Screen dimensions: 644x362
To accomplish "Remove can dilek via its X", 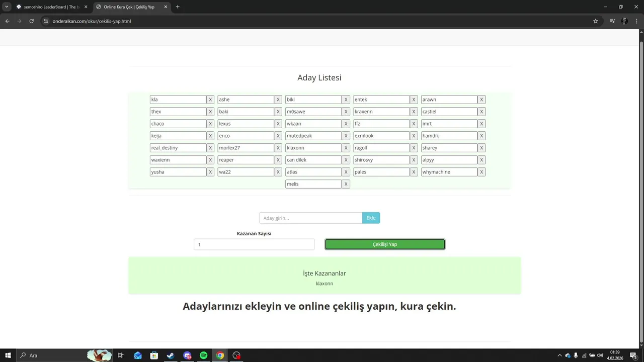I will click(x=346, y=160).
